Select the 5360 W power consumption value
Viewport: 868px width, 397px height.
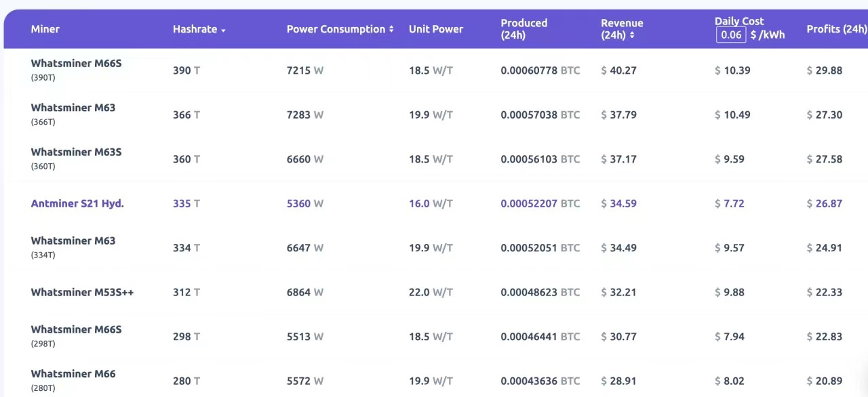click(x=305, y=203)
